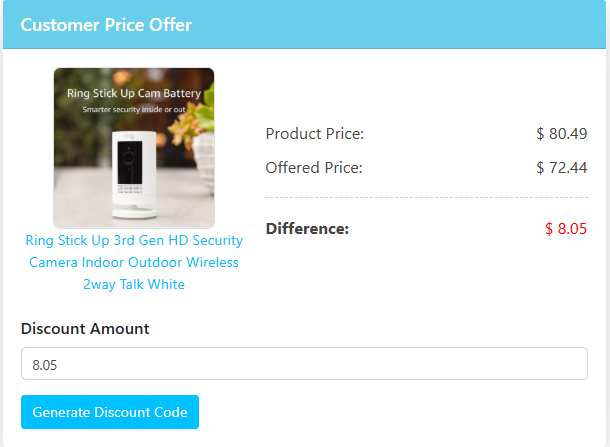Click the Customer Price Offer header title

pyautogui.click(x=106, y=25)
